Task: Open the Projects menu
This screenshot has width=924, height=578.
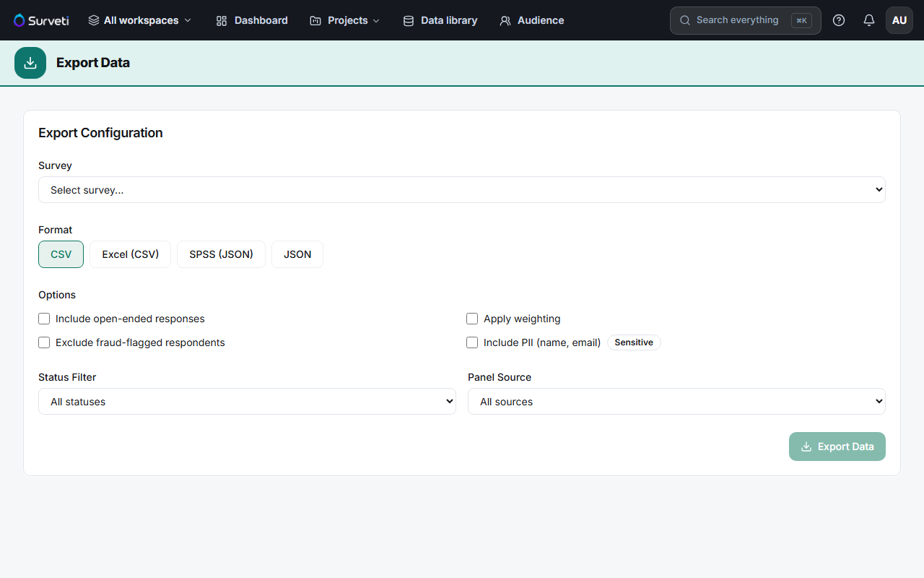Action: click(345, 20)
